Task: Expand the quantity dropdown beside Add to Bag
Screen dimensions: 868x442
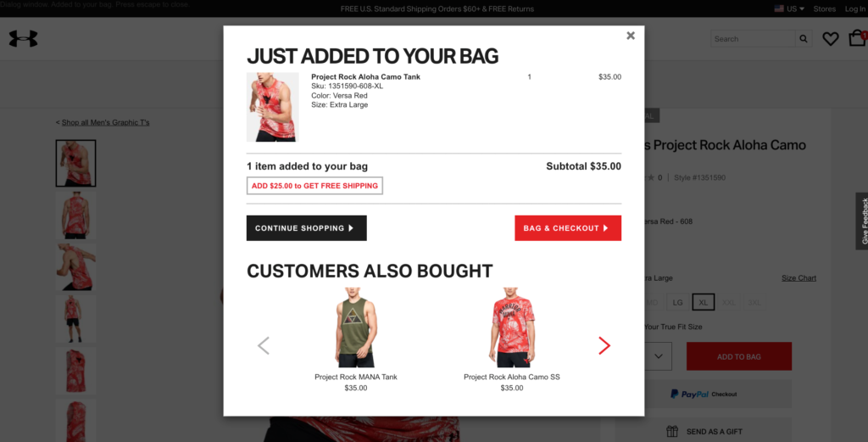Action: [x=658, y=356]
